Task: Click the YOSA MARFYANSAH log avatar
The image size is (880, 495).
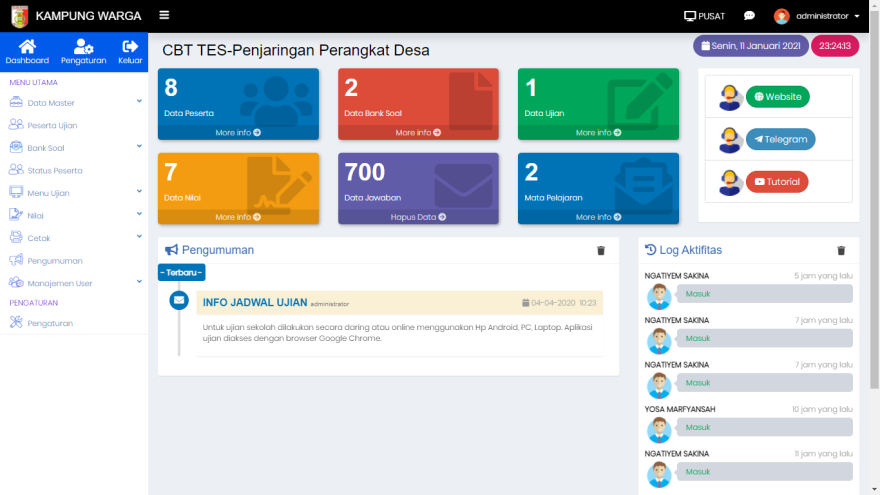Action: 659,429
